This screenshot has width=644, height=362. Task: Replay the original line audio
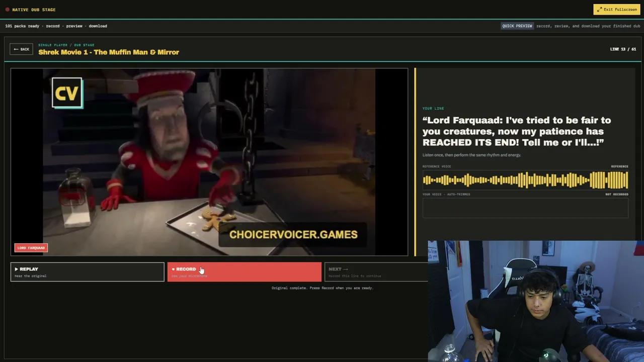88,272
